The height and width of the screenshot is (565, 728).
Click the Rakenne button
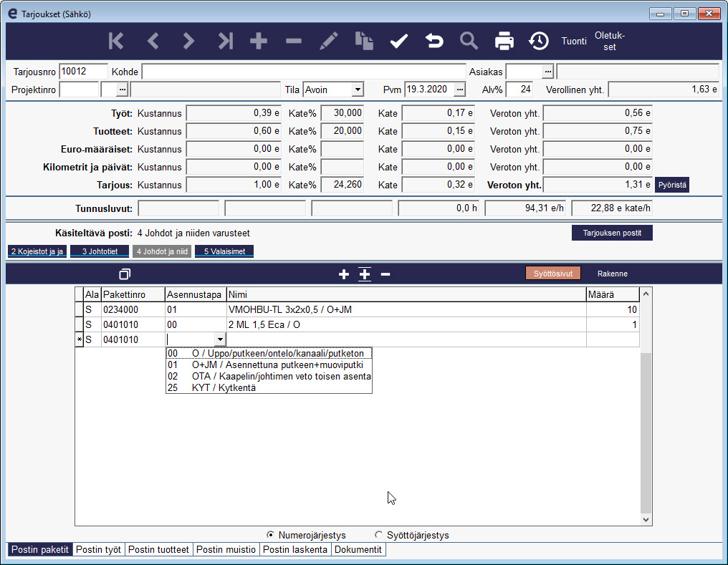[x=613, y=274]
